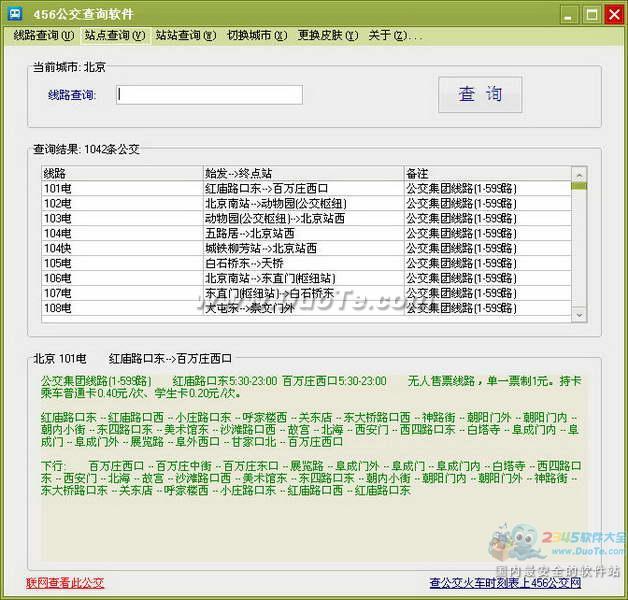
Task: Click the 查询结果: 1042条公交 label
Action: 86,149
